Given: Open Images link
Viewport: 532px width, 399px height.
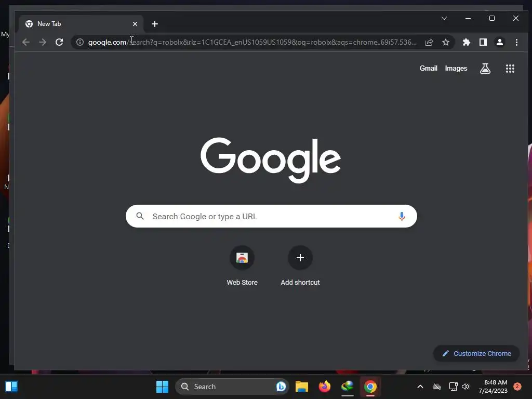Looking at the screenshot, I should click(x=456, y=68).
